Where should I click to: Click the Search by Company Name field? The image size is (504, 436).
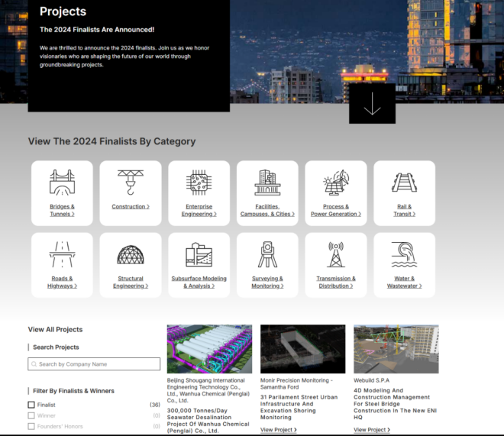(x=96, y=364)
